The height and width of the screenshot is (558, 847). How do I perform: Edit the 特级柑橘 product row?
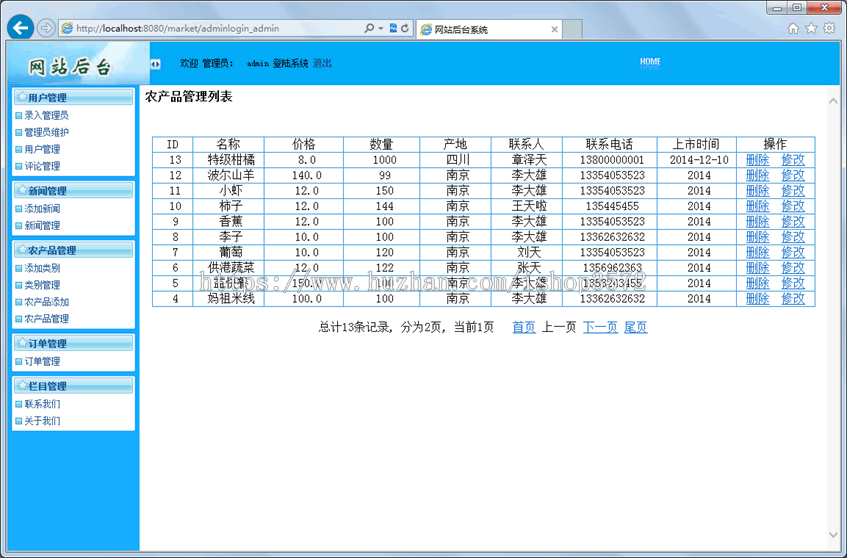coord(793,160)
